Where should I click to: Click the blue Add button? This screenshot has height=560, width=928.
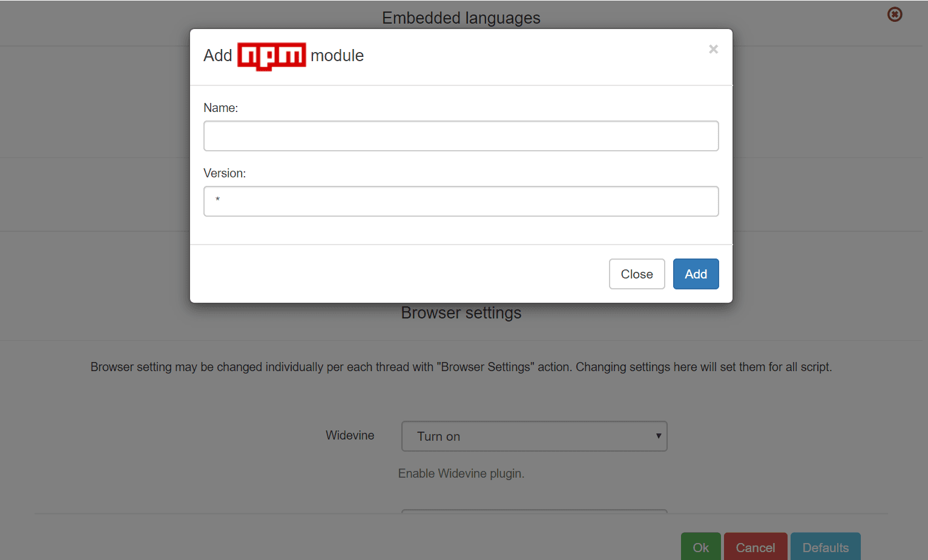(696, 274)
